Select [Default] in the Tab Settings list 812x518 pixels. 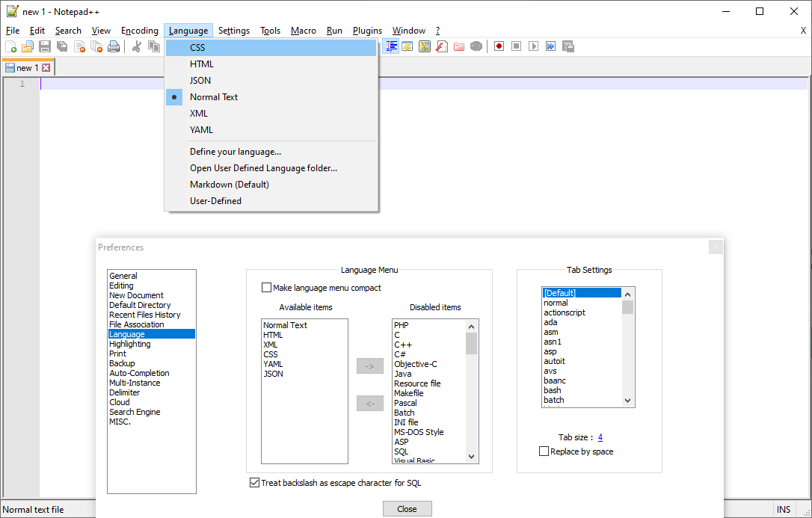[582, 293]
